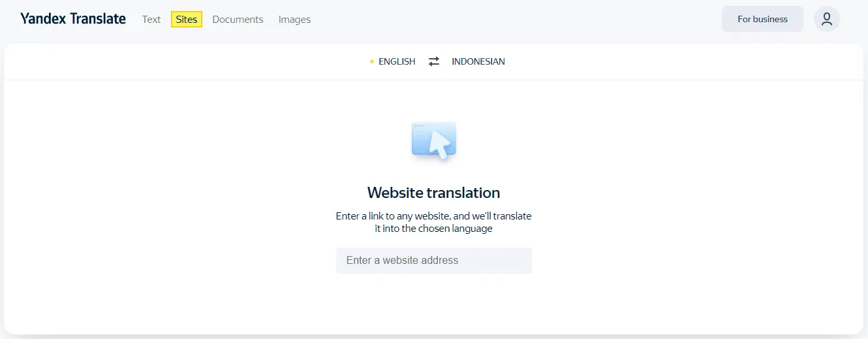Select the Sites tab
The height and width of the screenshot is (339, 868).
[187, 20]
